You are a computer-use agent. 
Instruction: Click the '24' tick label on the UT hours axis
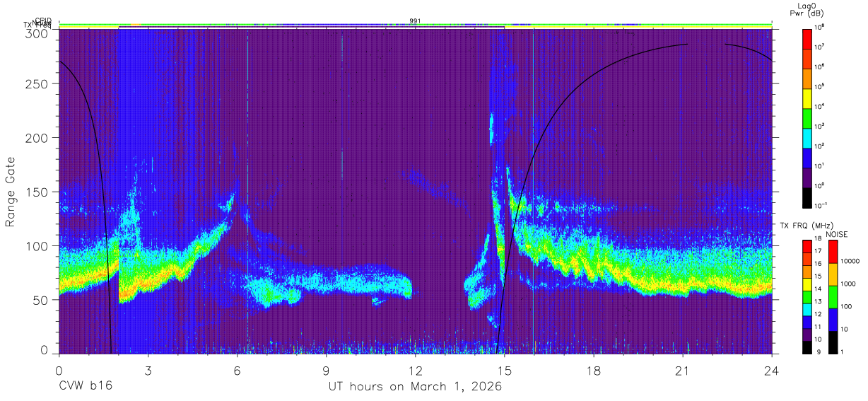772,370
